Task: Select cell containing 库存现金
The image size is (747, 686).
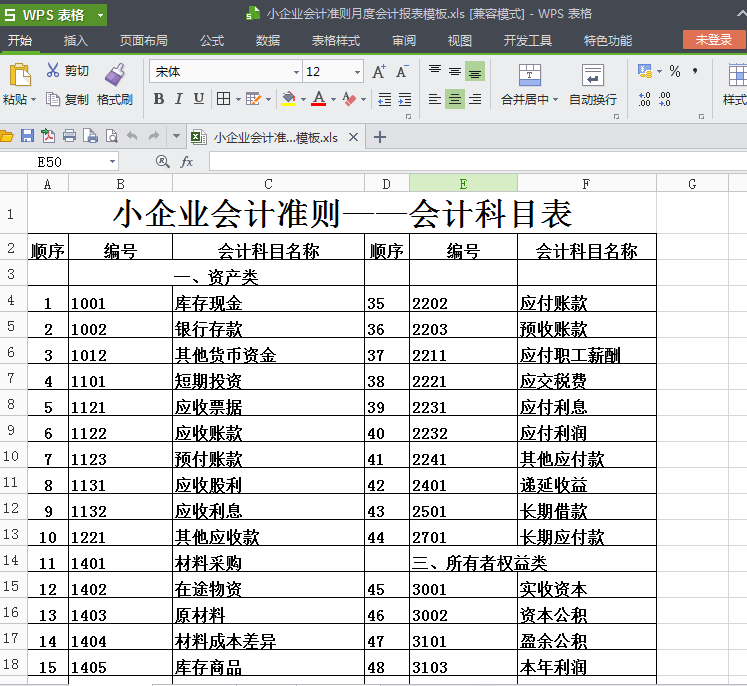Action: tap(268, 301)
